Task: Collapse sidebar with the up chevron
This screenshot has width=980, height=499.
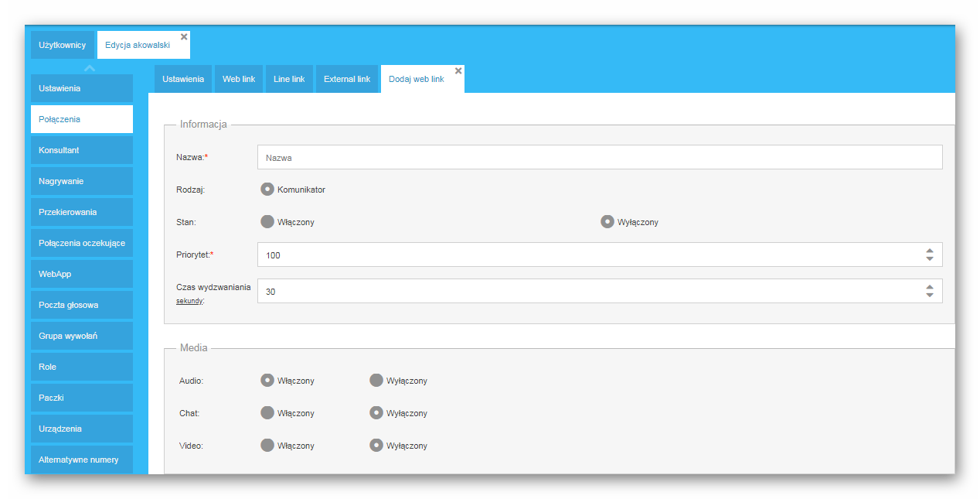Action: [90, 69]
